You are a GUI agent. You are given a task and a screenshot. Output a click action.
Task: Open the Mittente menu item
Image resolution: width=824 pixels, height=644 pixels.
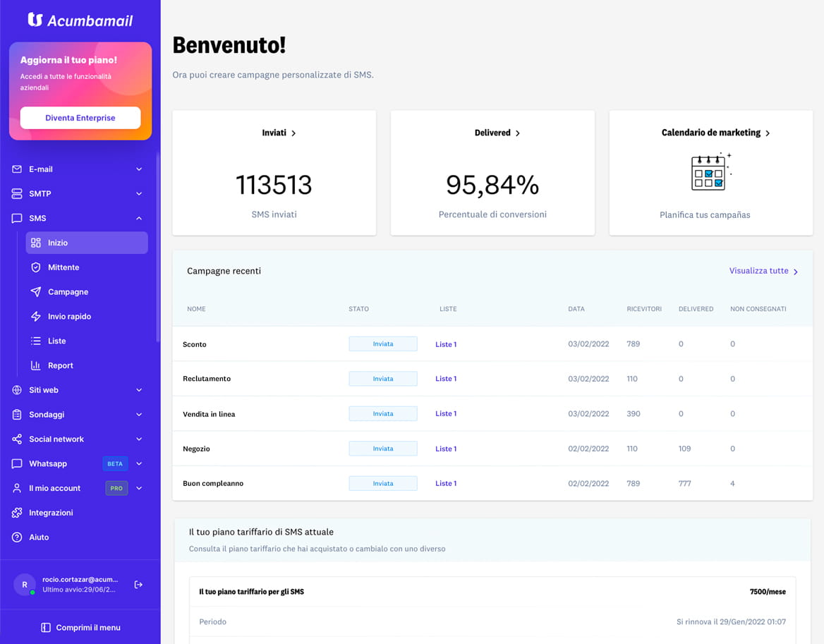click(87, 267)
